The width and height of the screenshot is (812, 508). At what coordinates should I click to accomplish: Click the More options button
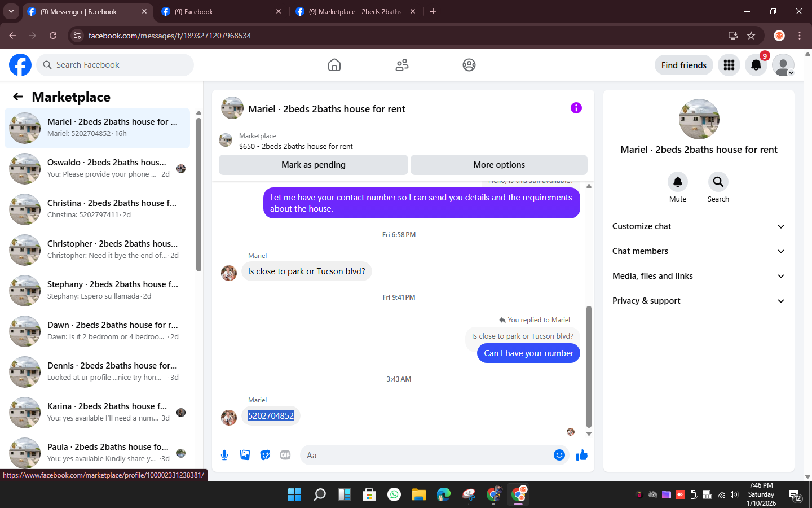coord(499,165)
